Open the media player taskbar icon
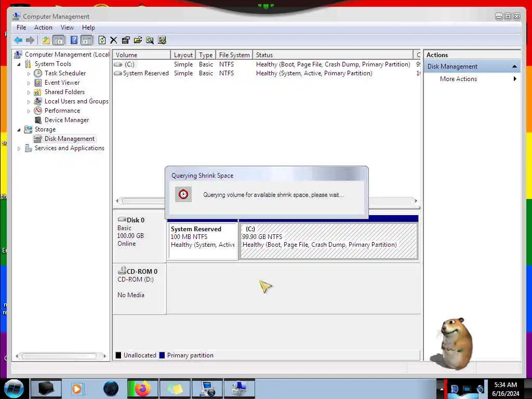 click(77, 389)
